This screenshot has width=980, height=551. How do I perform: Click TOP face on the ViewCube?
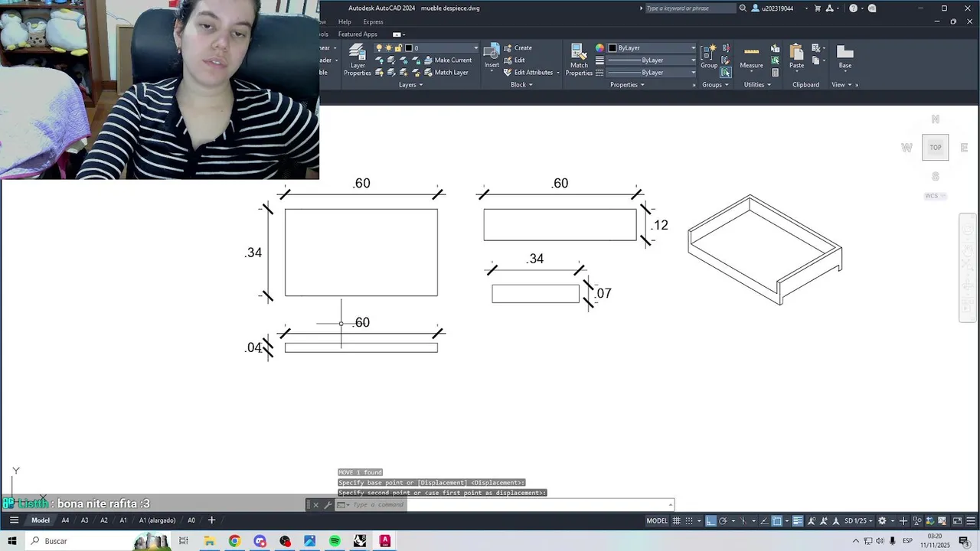point(936,147)
